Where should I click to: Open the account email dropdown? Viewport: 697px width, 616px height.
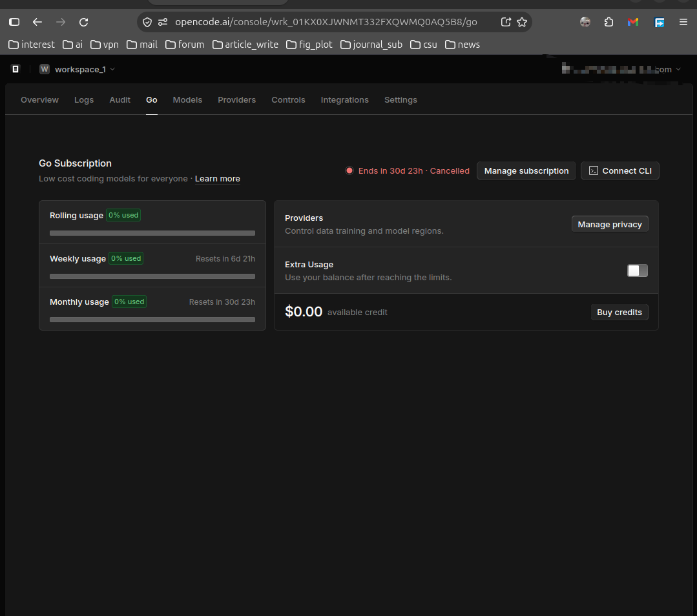[x=621, y=69]
